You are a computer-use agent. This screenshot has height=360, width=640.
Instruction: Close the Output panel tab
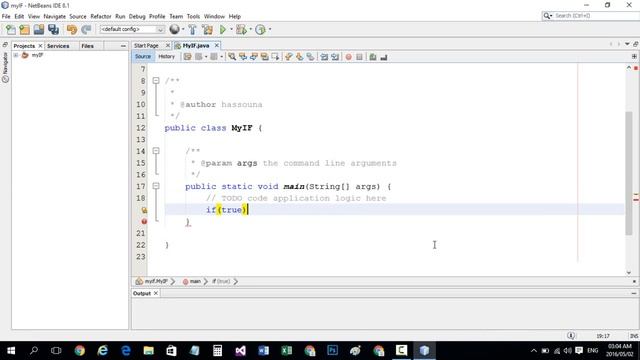(x=156, y=293)
